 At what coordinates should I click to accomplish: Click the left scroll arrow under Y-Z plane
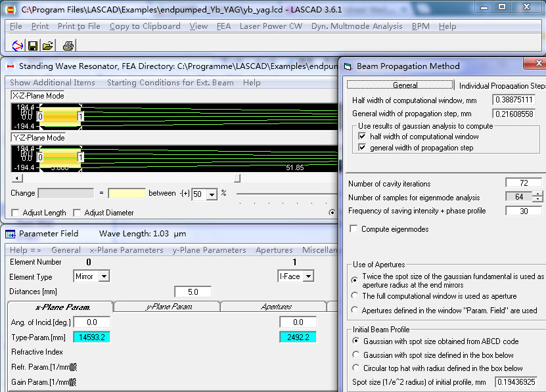point(16,178)
